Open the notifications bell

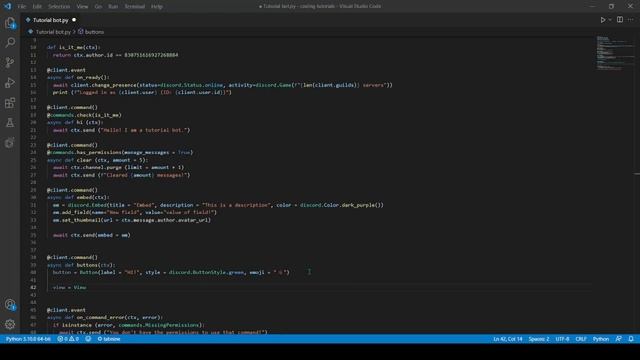click(x=631, y=339)
